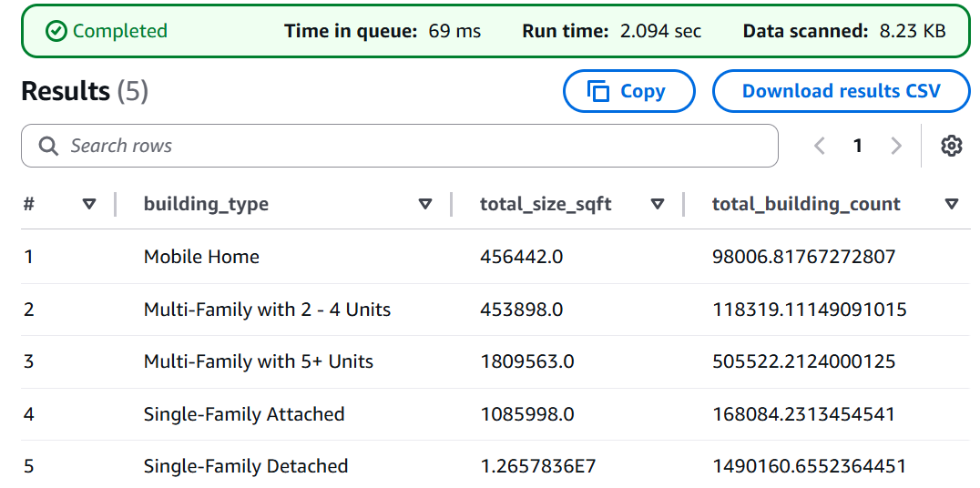Click the total_building_count header label

pyautogui.click(x=806, y=204)
